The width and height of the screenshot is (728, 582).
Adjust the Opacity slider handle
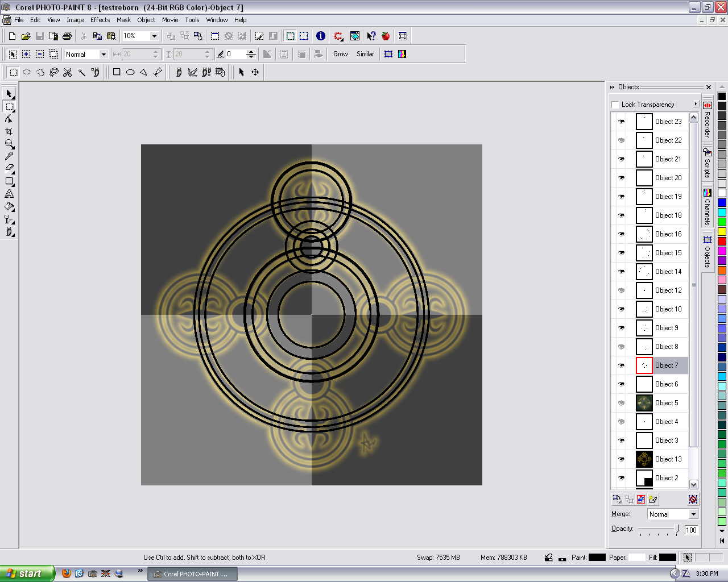pos(677,529)
